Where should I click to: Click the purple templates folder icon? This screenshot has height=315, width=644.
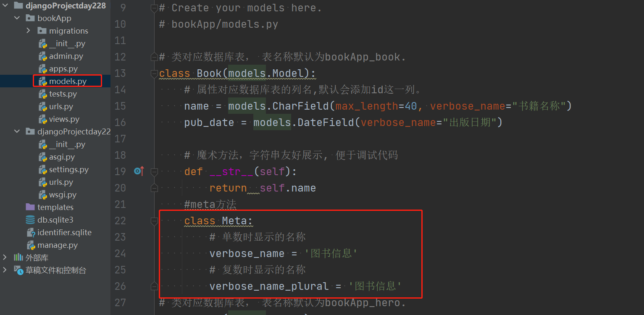(x=30, y=207)
